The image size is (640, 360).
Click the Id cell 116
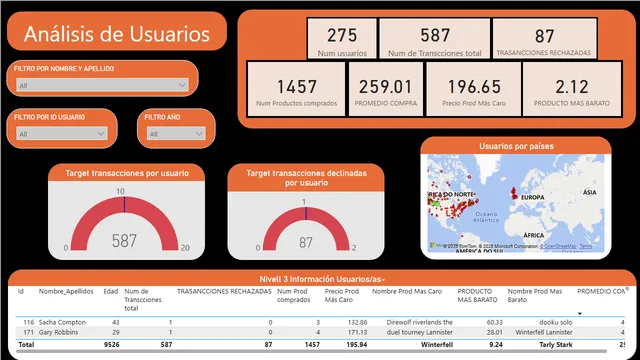point(29,322)
